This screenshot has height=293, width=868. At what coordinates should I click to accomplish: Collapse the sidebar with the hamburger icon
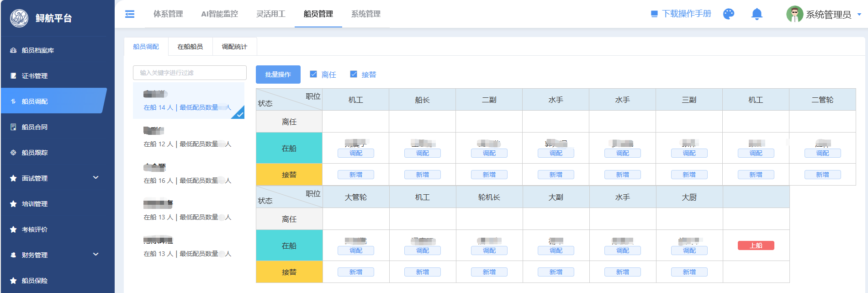click(130, 14)
